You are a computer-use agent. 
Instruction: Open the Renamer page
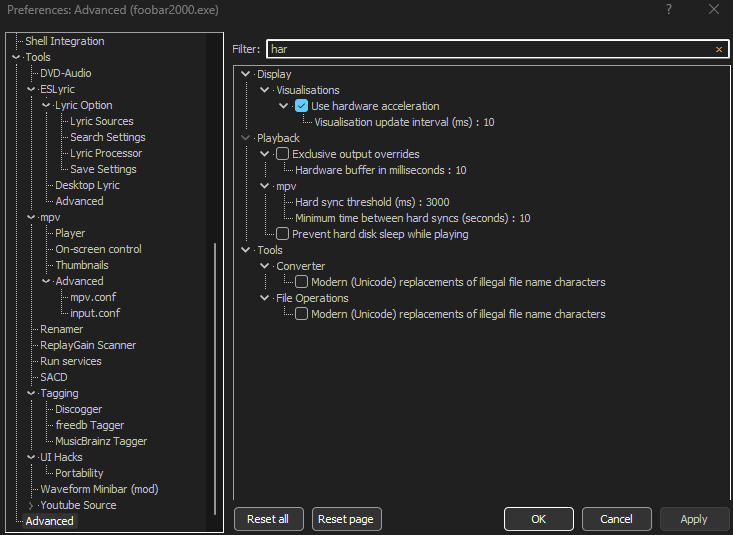pyautogui.click(x=61, y=329)
